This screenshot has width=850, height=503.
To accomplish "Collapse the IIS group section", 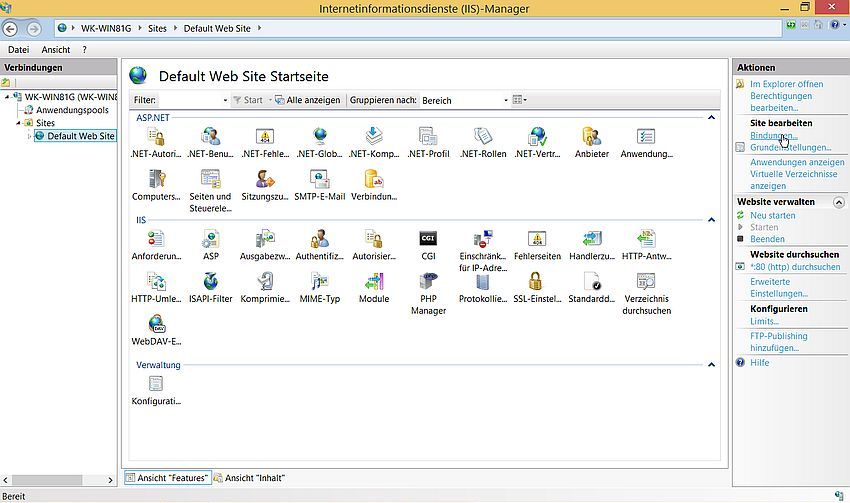I will pos(711,220).
